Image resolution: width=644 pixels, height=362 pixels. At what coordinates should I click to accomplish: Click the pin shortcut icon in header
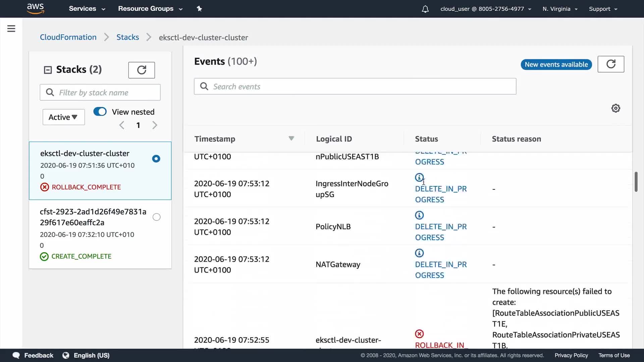pos(199,9)
